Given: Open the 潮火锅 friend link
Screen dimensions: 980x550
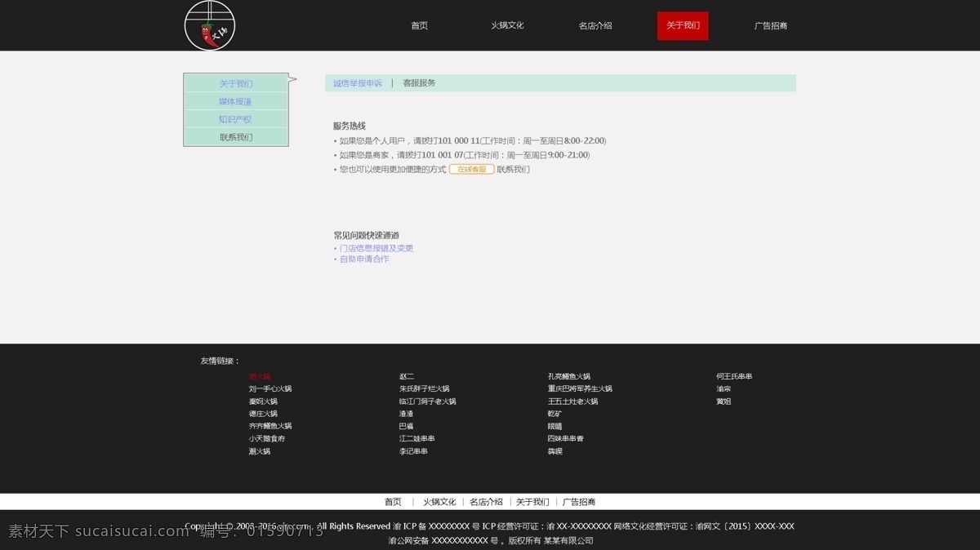Looking at the screenshot, I should [260, 451].
